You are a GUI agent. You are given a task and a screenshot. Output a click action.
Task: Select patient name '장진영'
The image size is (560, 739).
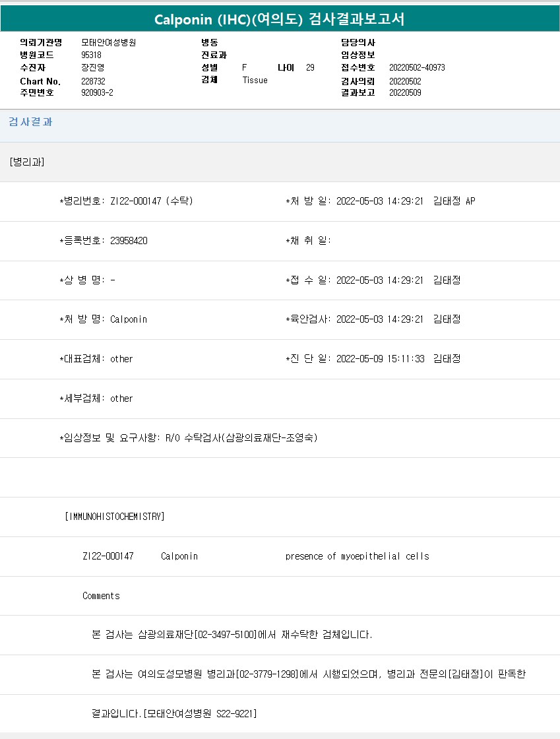coord(92,68)
